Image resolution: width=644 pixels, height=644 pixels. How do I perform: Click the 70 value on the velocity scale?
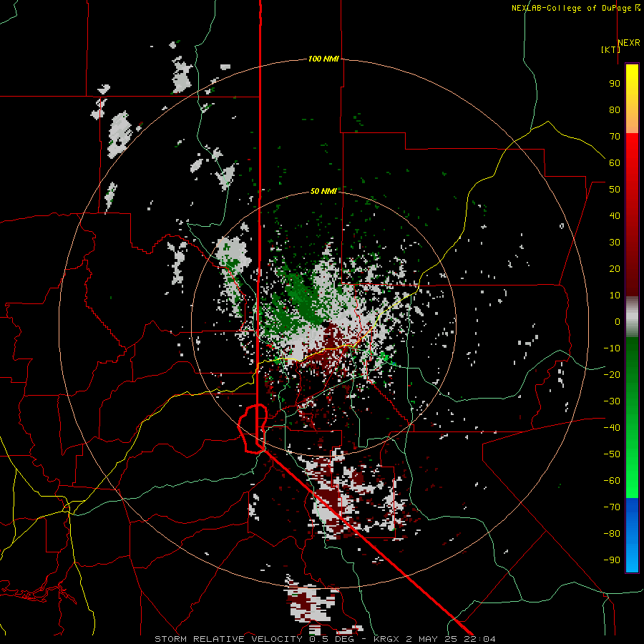click(615, 137)
